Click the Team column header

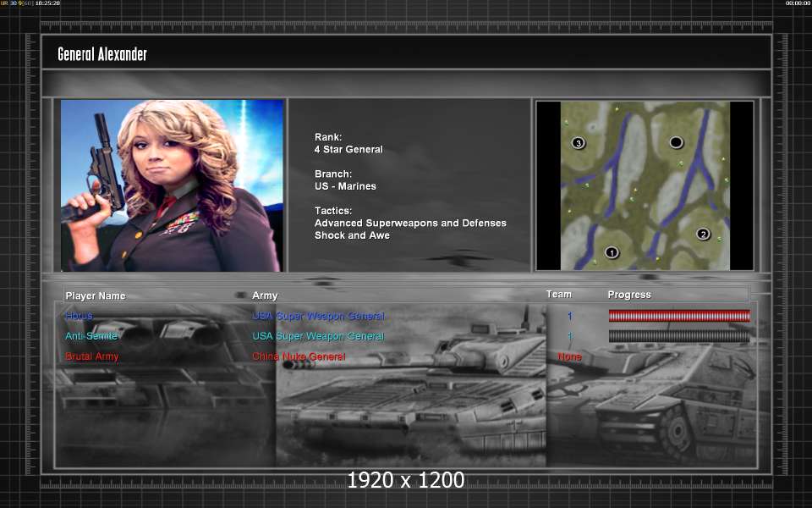559,294
